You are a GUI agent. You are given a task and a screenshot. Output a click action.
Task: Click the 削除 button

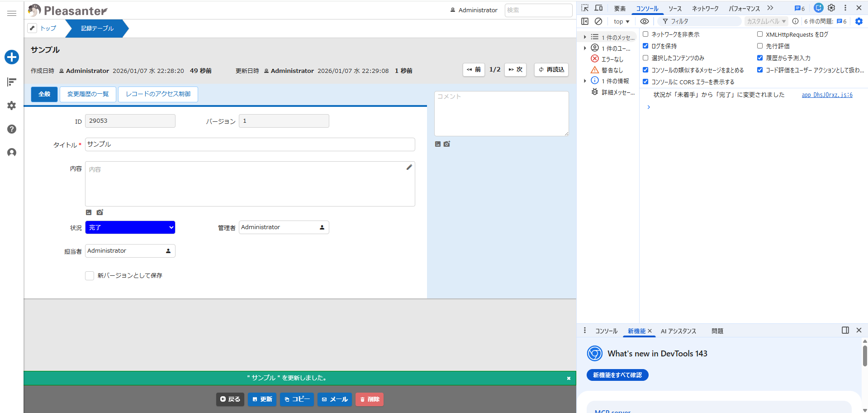pos(370,399)
